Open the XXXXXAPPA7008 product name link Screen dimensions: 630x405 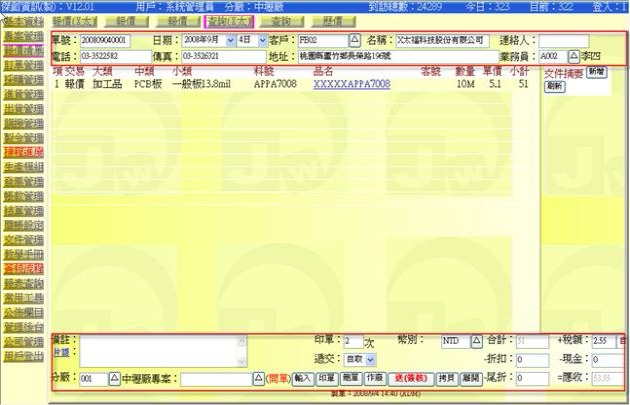coord(351,85)
